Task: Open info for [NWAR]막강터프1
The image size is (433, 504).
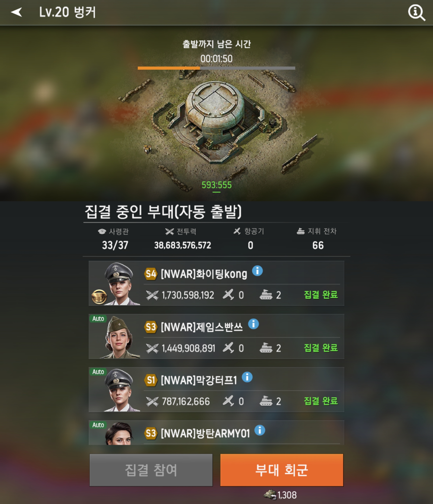Action: coord(247,377)
